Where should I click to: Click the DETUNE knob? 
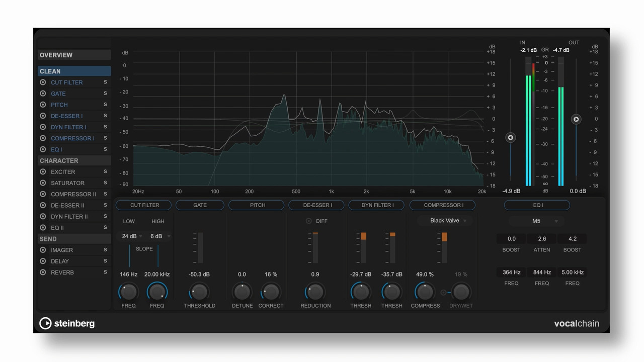click(242, 291)
